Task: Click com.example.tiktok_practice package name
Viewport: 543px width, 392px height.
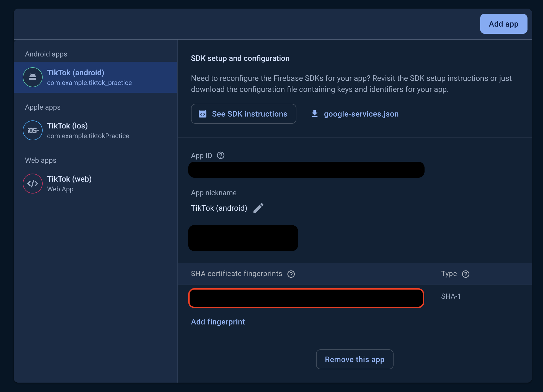Action: 89,83
